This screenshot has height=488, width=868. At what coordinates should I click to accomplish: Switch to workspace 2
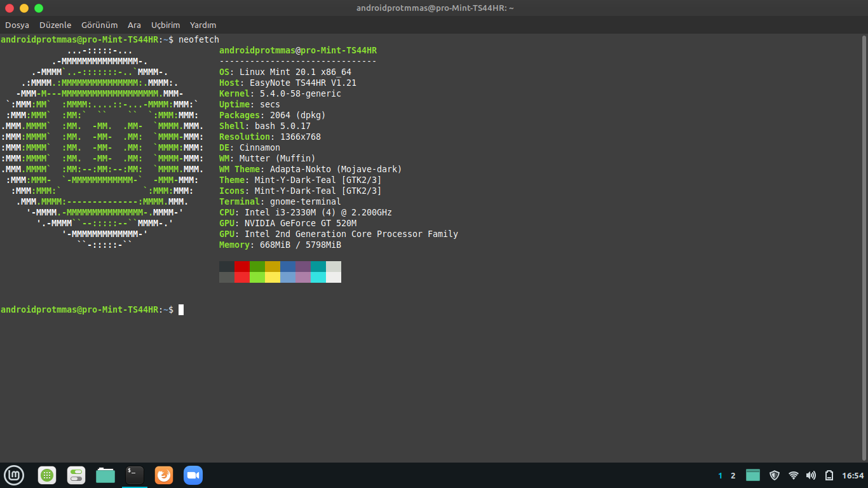click(x=733, y=475)
